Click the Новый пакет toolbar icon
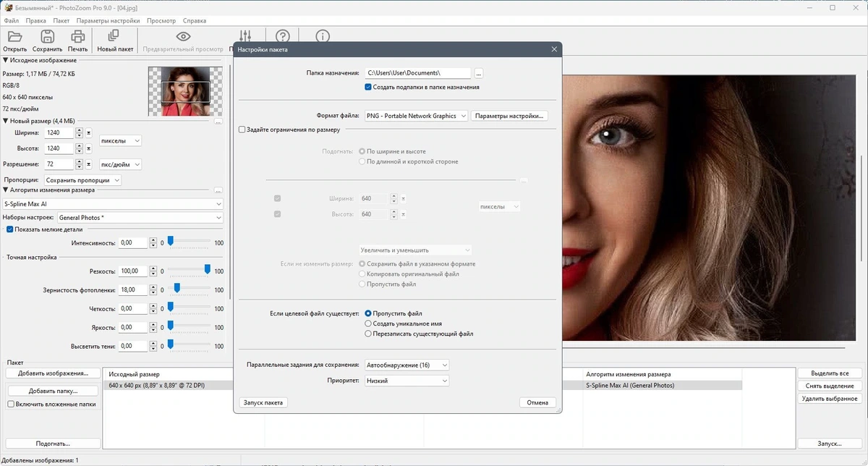The width and height of the screenshot is (868, 466). point(114,37)
